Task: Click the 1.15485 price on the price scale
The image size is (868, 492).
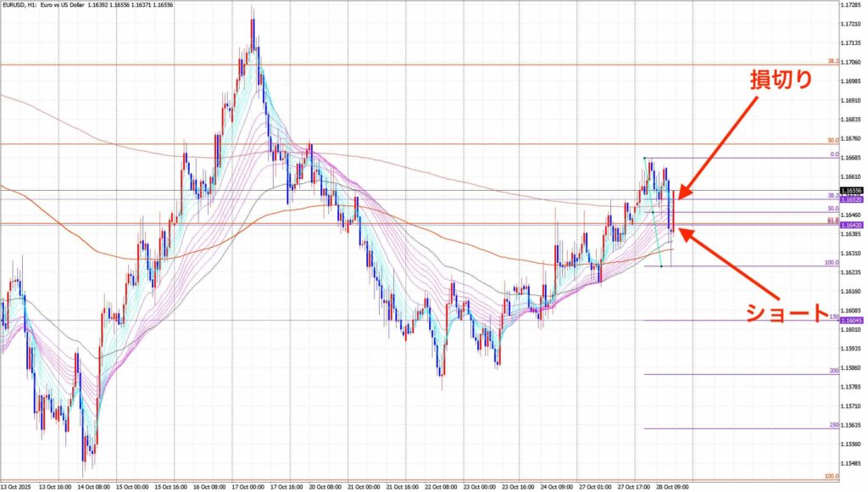Action: (x=852, y=463)
